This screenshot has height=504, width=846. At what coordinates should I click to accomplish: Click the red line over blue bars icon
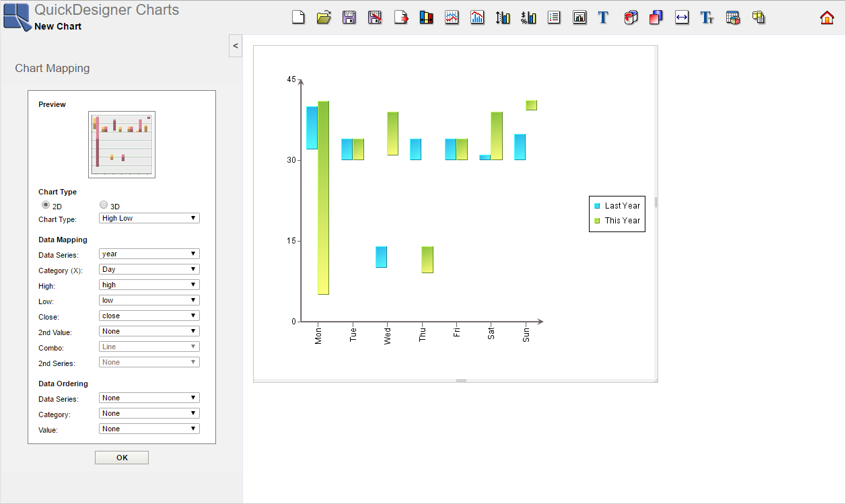pyautogui.click(x=477, y=17)
